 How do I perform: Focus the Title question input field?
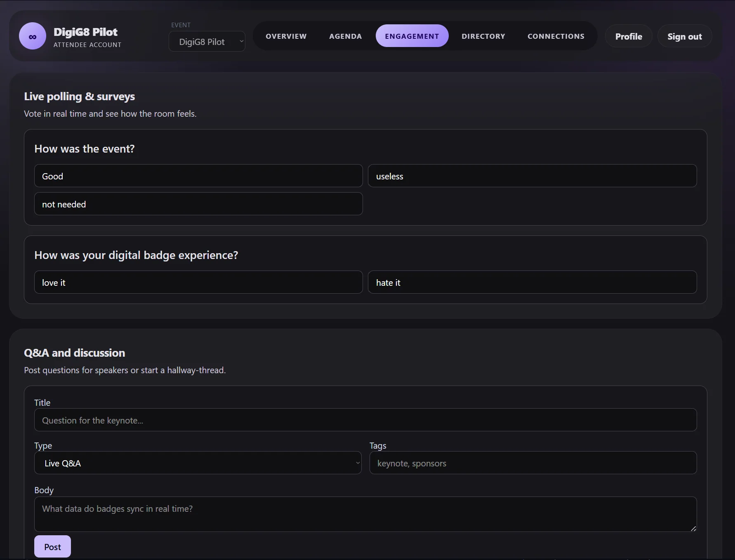365,420
